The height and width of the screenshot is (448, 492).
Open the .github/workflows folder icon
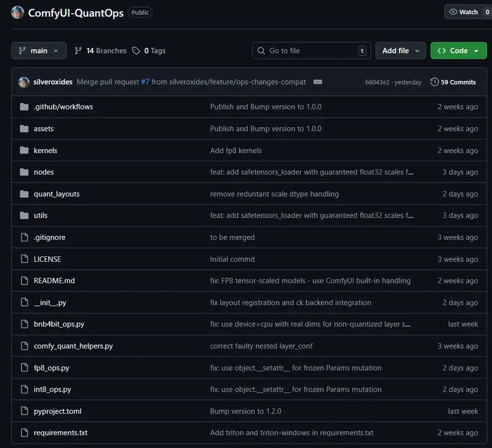click(25, 106)
